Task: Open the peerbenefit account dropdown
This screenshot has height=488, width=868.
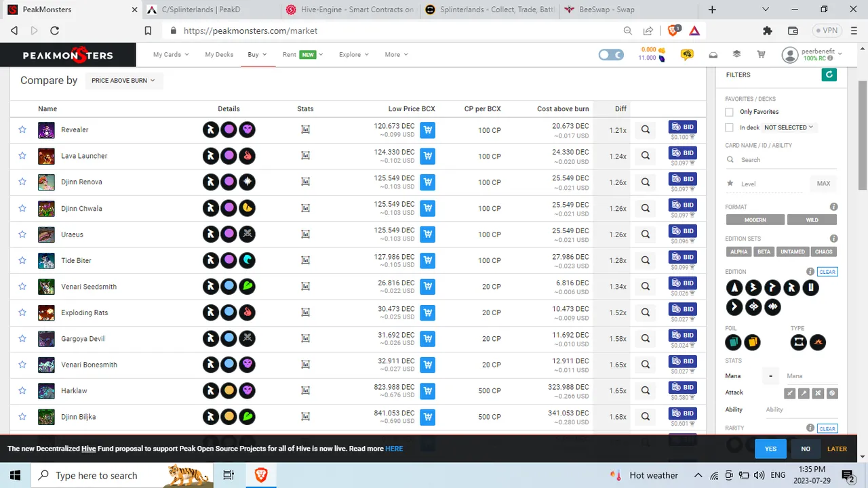Action: (812, 55)
